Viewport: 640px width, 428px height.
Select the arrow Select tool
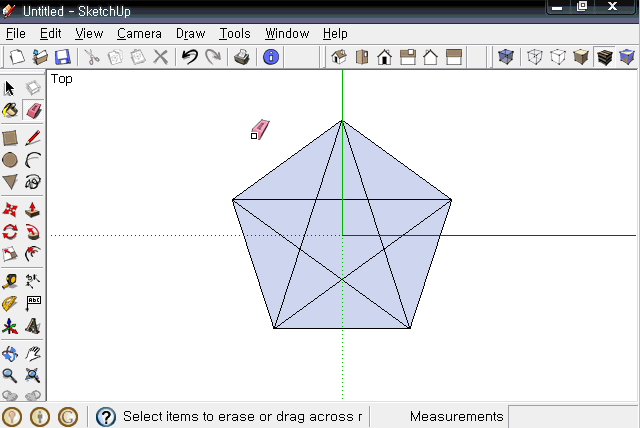coord(10,88)
